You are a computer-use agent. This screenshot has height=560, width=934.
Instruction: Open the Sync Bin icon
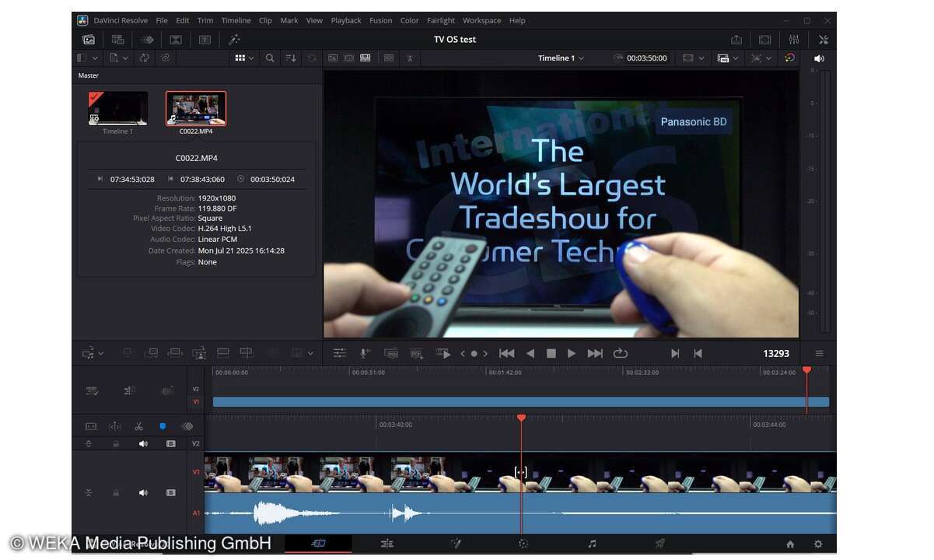point(117,40)
